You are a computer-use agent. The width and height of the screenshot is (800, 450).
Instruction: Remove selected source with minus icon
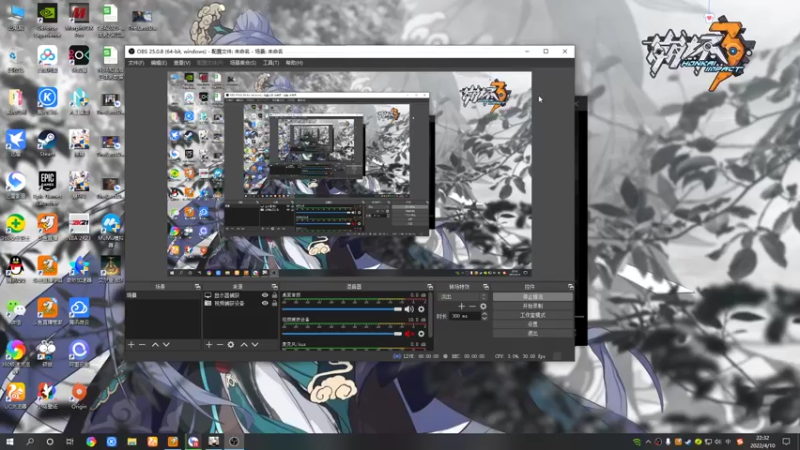tap(220, 345)
